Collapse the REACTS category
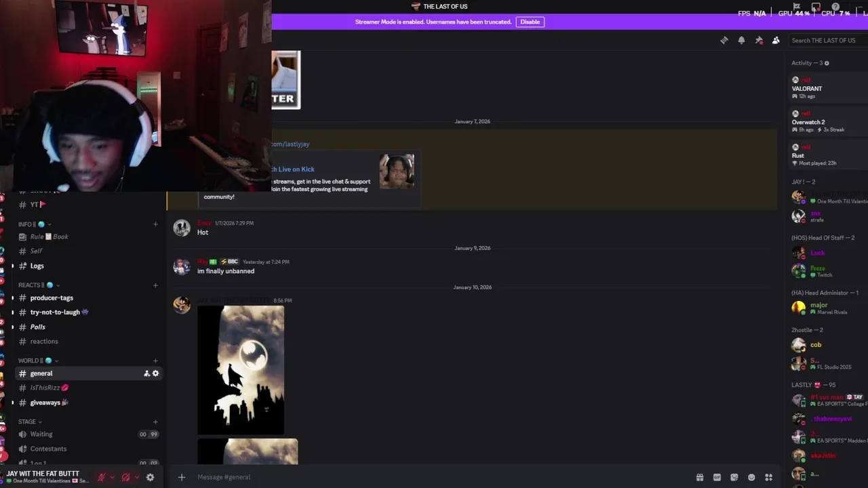868x488 pixels. tap(39, 285)
